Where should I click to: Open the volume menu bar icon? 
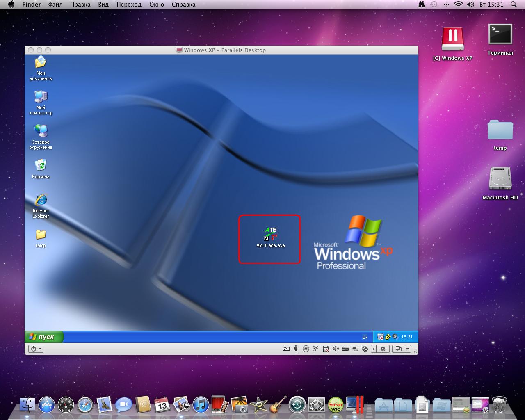tap(471, 5)
